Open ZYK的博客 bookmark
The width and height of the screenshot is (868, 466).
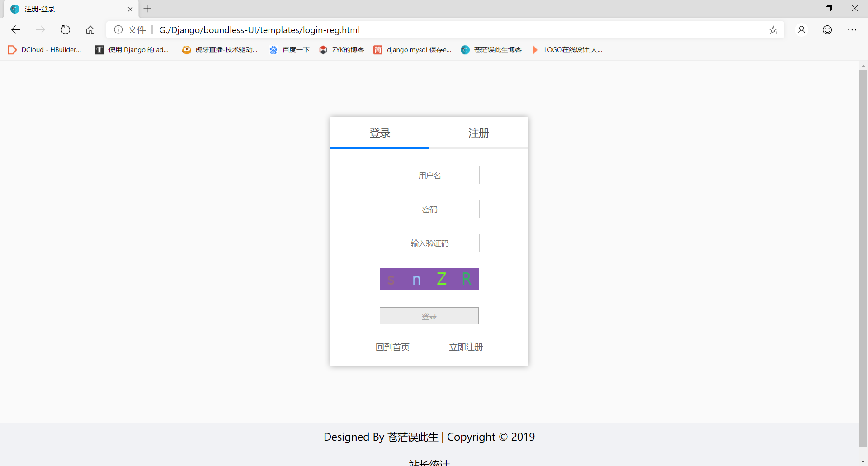tap(341, 50)
